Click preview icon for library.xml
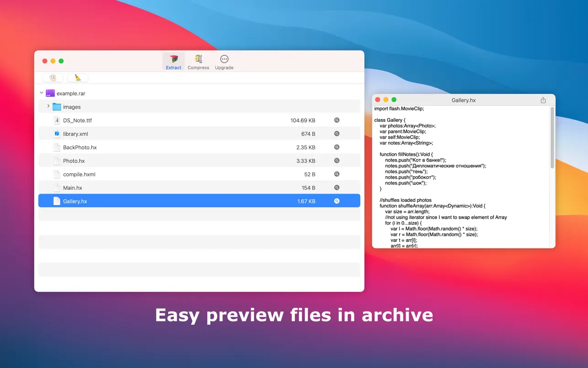Viewport: 588px width, 368px height. tap(337, 134)
